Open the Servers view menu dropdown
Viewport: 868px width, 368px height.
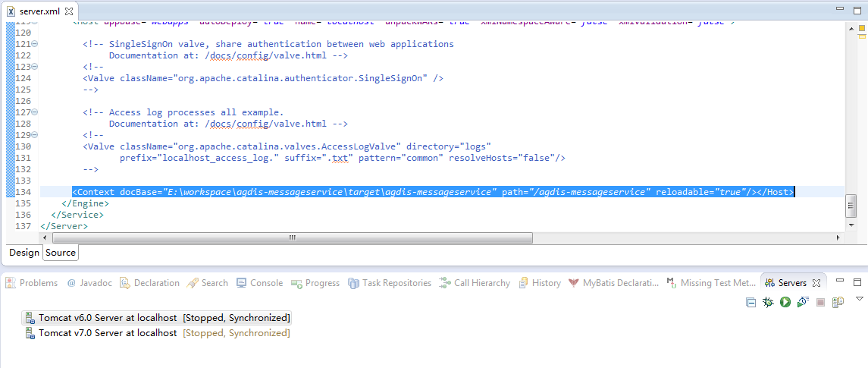[859, 299]
